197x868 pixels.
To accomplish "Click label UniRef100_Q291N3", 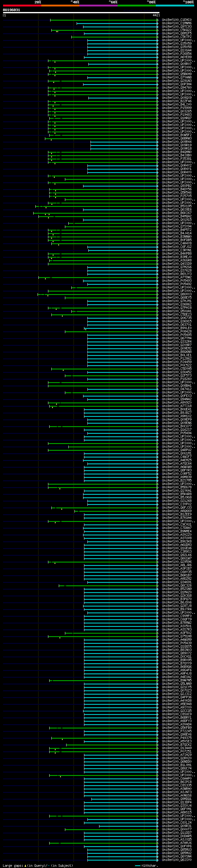I will click(176, 81).
